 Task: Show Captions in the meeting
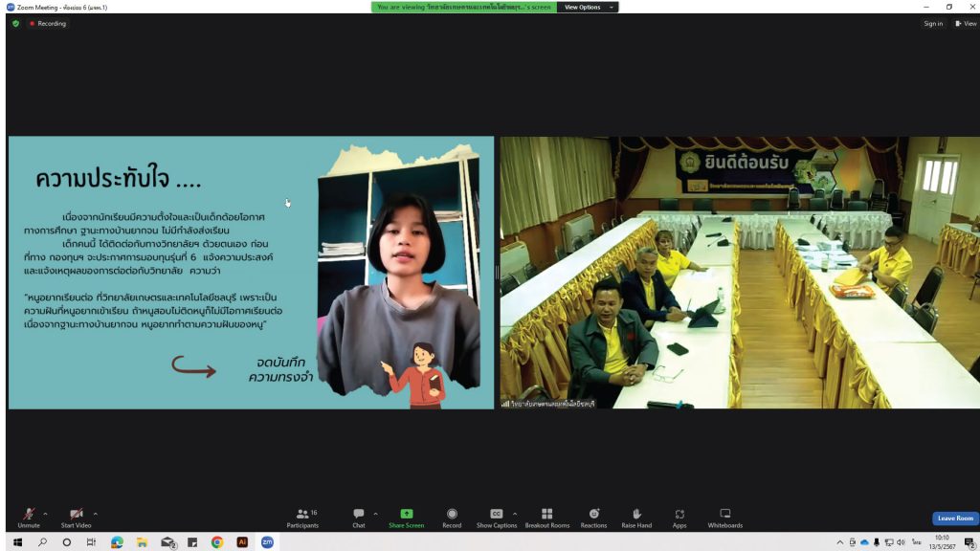coord(497,517)
